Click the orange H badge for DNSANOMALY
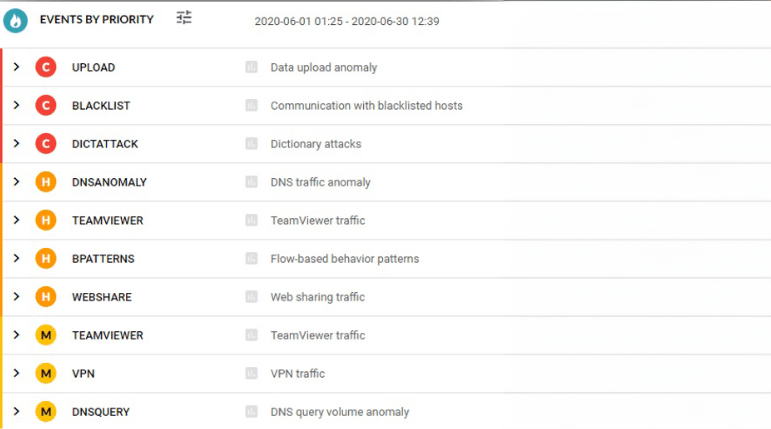 45,182
